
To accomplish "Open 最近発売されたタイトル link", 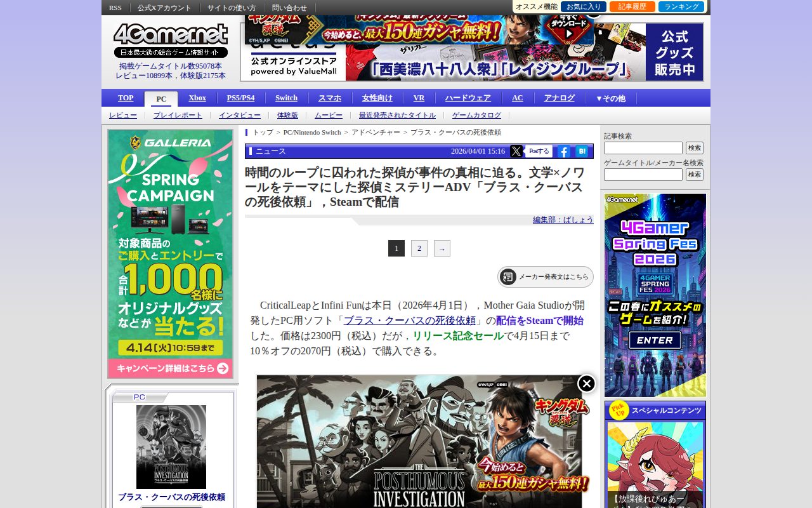I will click(x=397, y=115).
